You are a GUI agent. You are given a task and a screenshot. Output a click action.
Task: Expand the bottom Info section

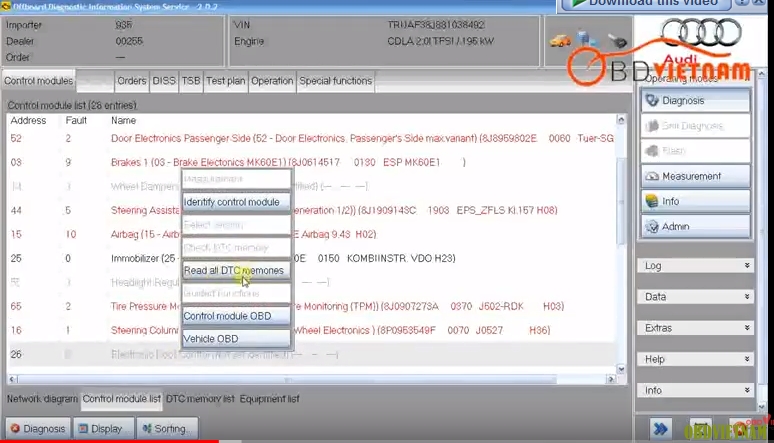[696, 390]
